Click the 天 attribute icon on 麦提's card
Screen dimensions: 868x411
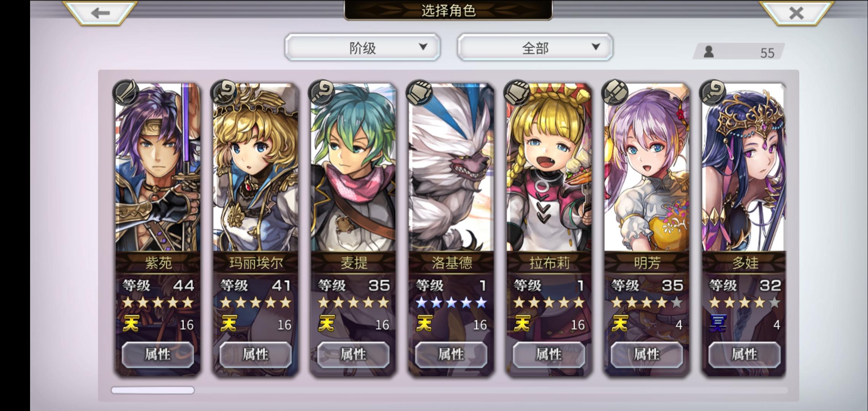(x=327, y=324)
